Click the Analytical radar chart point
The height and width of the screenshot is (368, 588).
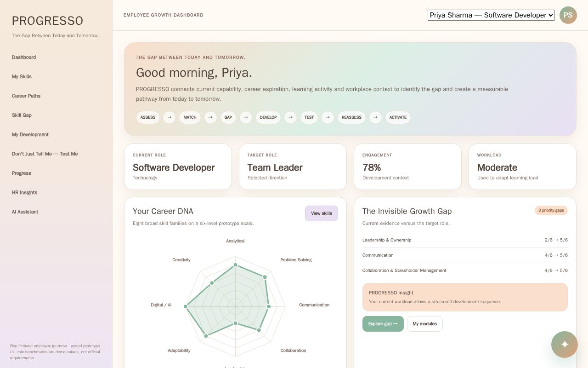click(236, 265)
